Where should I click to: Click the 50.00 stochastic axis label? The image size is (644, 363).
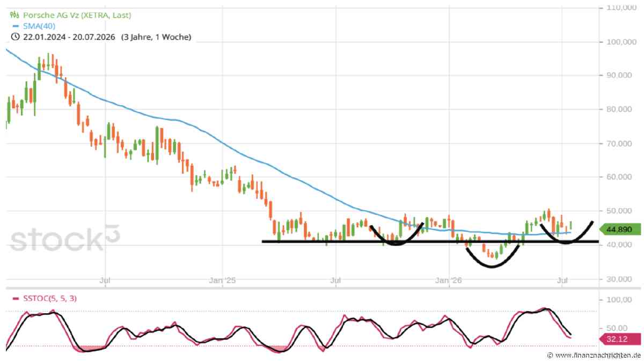point(617,328)
